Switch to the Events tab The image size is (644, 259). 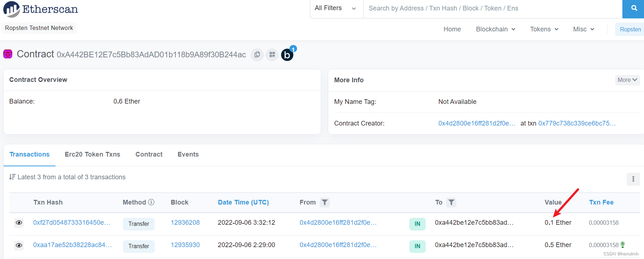click(188, 154)
